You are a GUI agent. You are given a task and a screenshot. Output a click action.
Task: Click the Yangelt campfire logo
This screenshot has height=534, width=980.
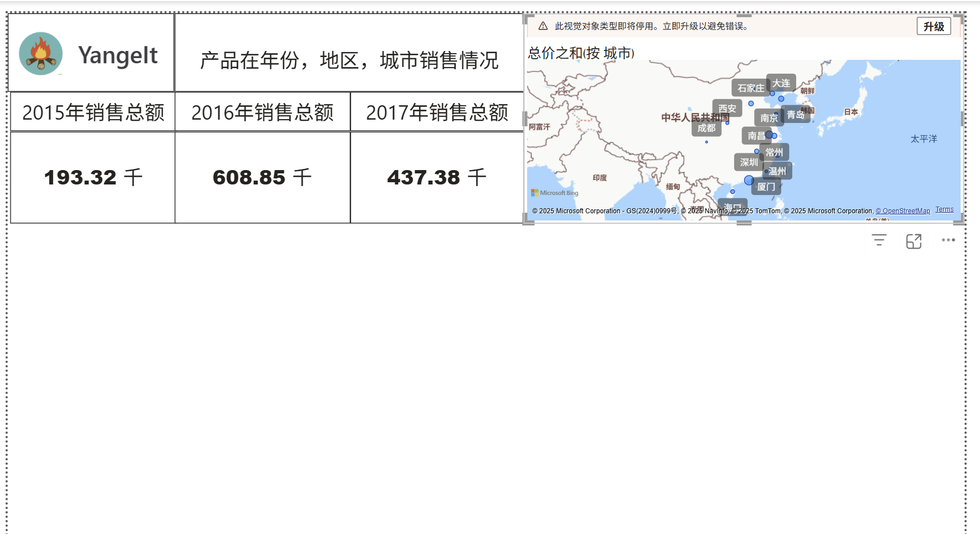(40, 54)
